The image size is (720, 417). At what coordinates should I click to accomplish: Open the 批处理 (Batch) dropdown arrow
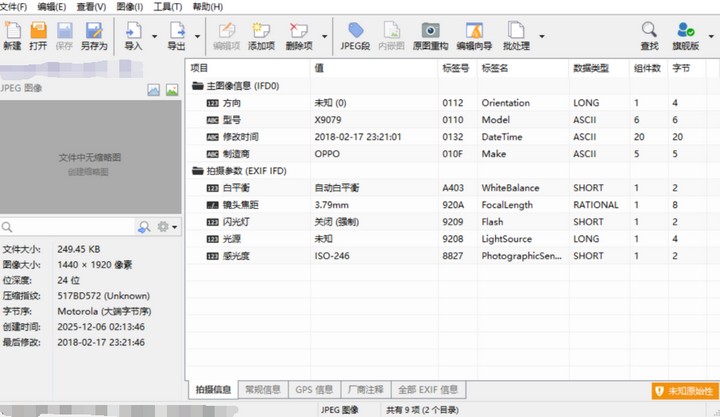(542, 37)
